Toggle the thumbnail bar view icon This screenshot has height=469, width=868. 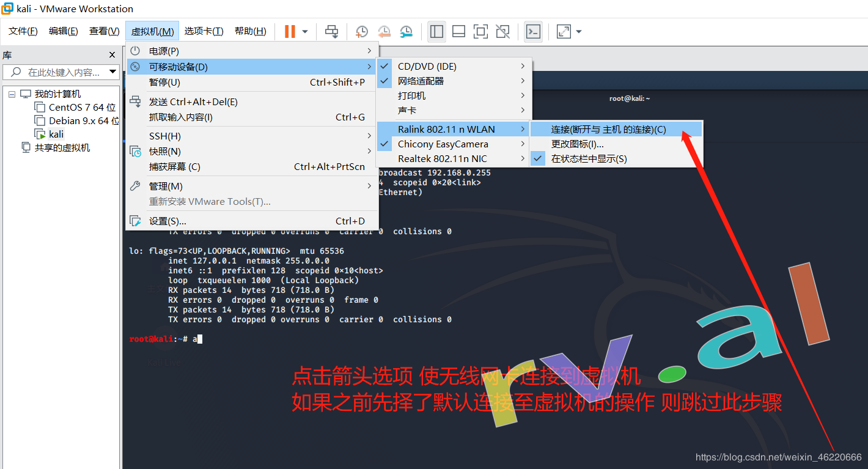(x=458, y=31)
